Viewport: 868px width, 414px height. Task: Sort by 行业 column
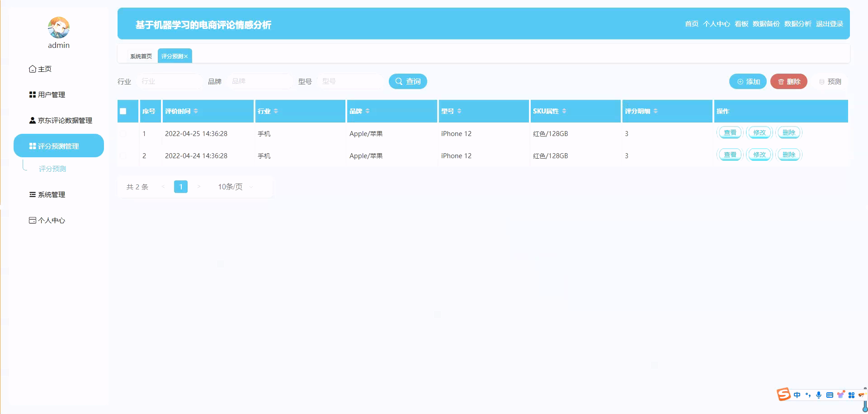(276, 111)
